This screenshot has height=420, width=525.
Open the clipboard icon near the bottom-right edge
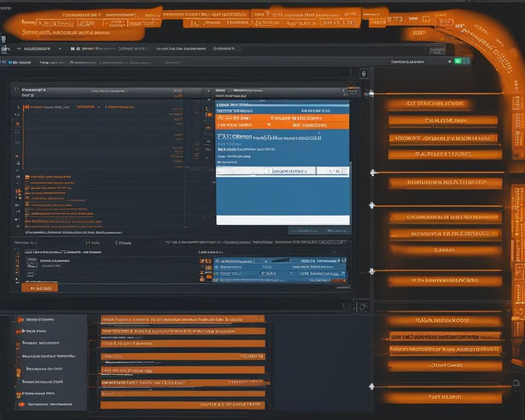(x=516, y=383)
